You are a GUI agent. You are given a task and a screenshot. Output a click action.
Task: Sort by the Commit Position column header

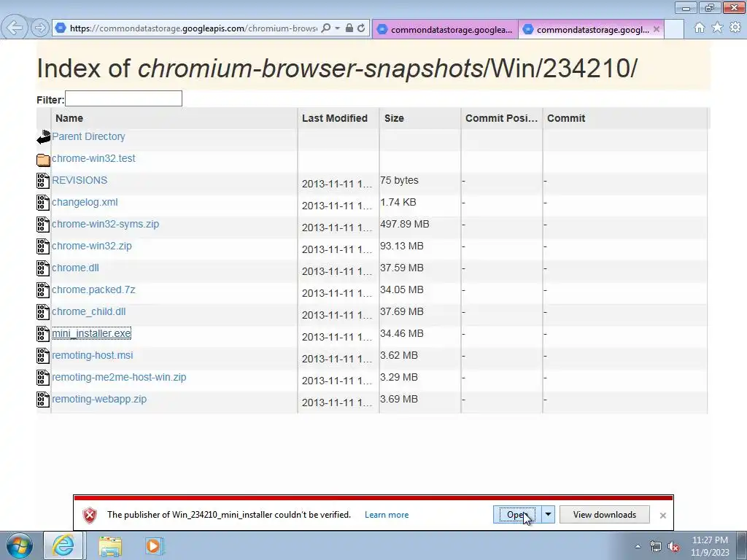tap(501, 118)
